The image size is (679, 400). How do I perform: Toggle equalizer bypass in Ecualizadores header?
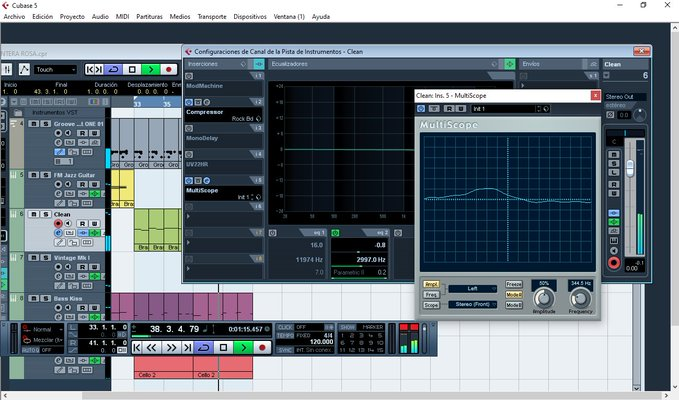tap(510, 64)
